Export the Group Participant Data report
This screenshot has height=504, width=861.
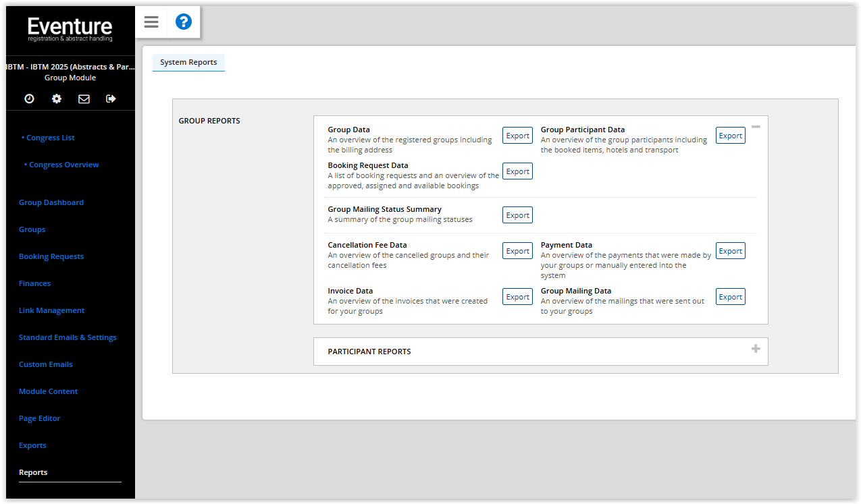pos(730,135)
